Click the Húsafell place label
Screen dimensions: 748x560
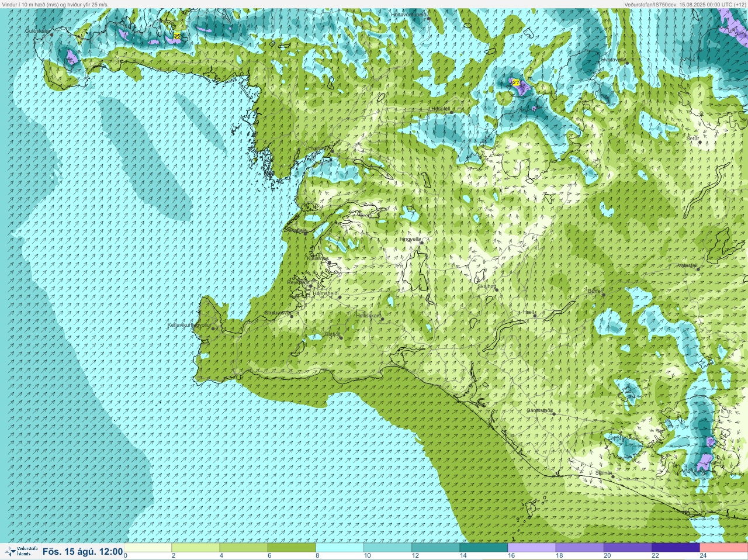click(440, 109)
